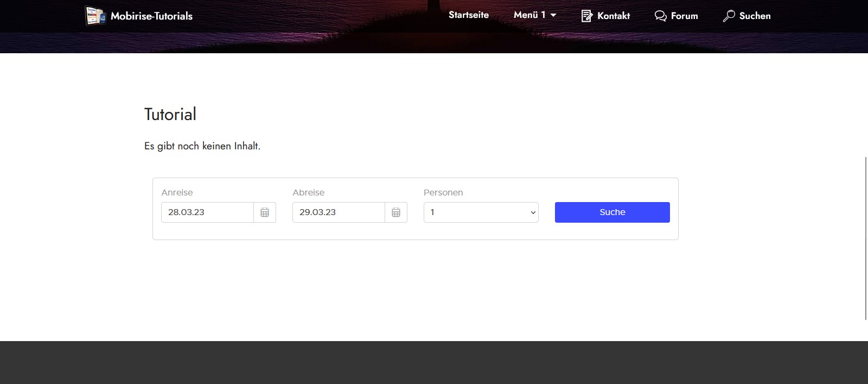868x384 pixels.
Task: Click the text 'Es gibt noch keinen Inhalt.'
Action: pyautogui.click(x=202, y=146)
